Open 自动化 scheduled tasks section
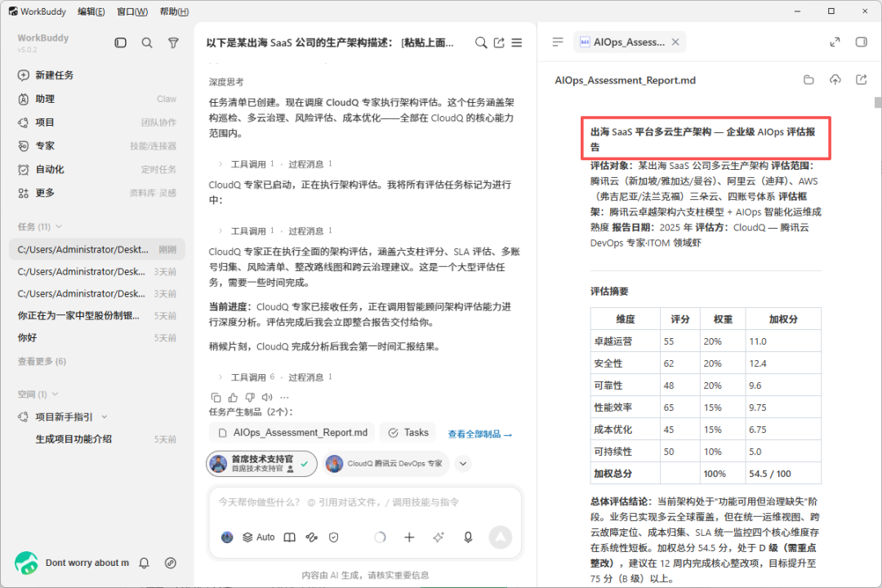The width and height of the screenshot is (882, 588). tap(96, 169)
